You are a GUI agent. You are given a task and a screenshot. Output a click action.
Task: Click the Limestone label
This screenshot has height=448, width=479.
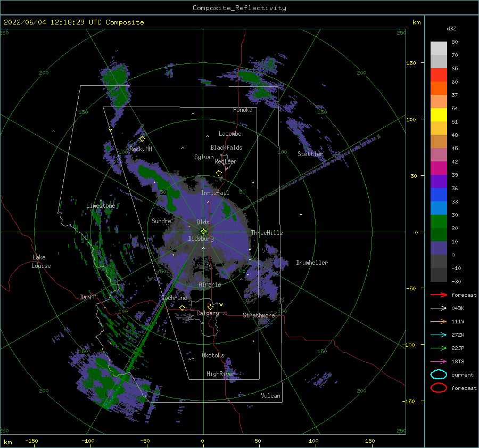pos(101,206)
